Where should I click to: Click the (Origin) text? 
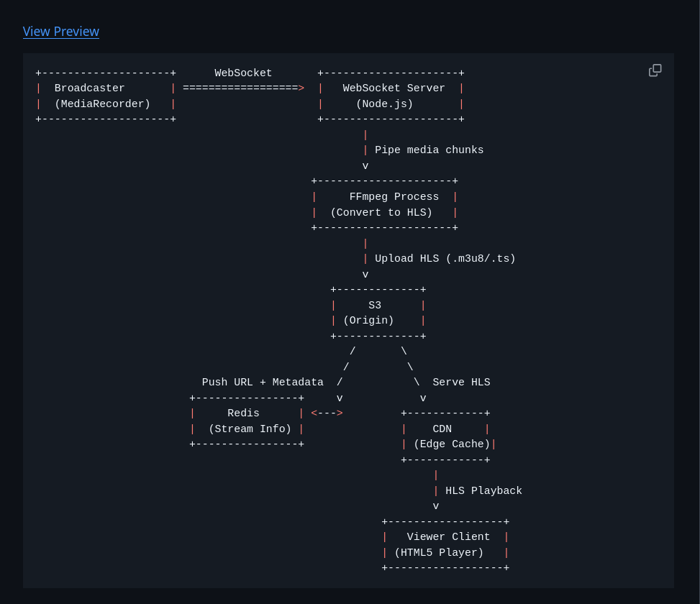point(368,321)
